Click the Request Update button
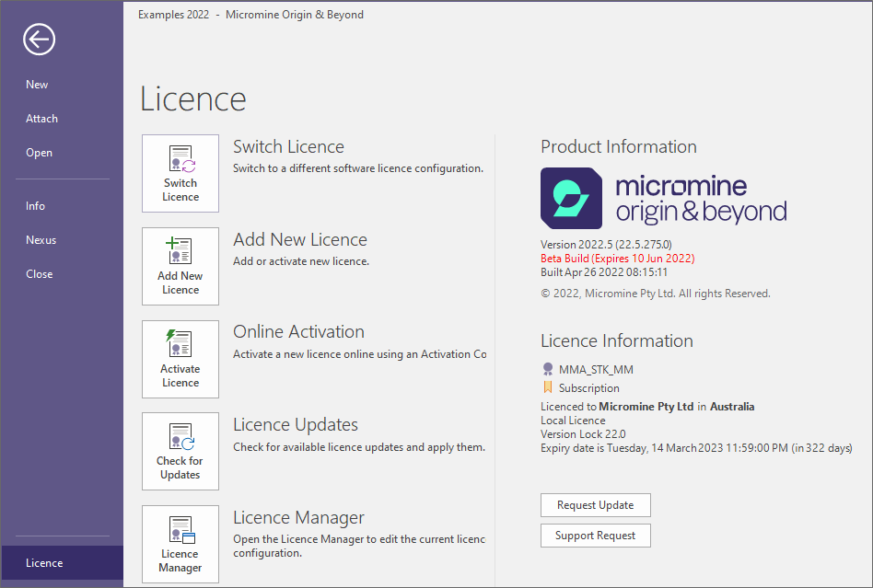873x588 pixels. (x=595, y=505)
